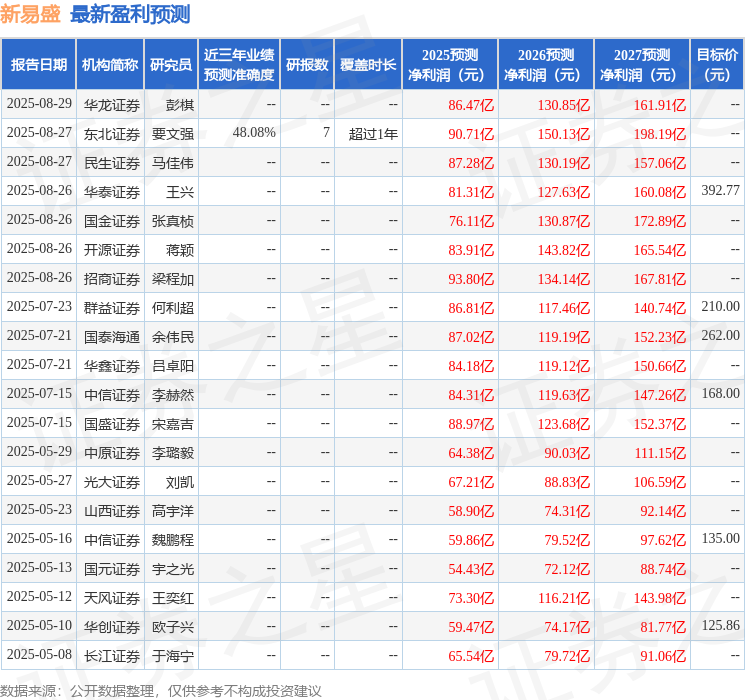Click the 48.08% accuracy value
The image size is (745, 700).
(254, 133)
